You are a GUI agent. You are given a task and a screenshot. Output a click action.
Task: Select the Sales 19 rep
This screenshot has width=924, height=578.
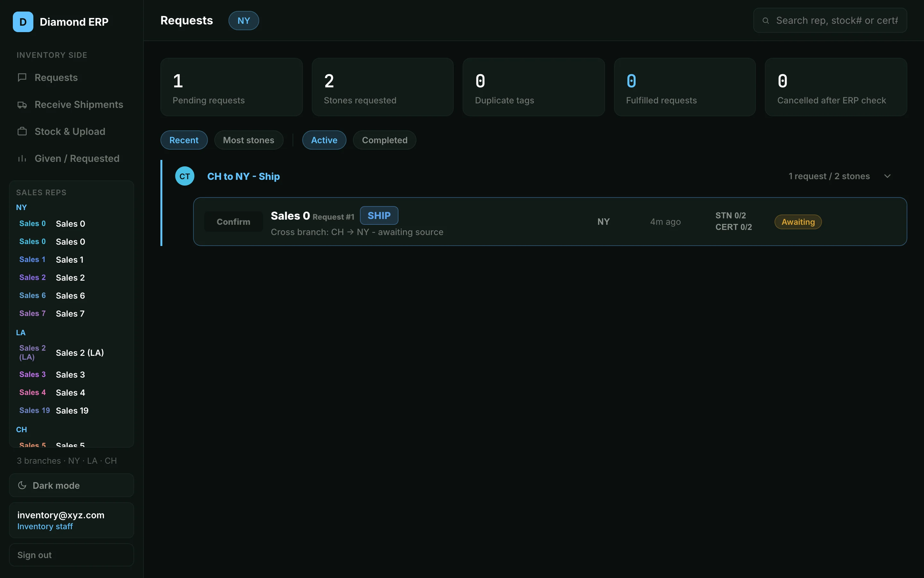point(72,411)
